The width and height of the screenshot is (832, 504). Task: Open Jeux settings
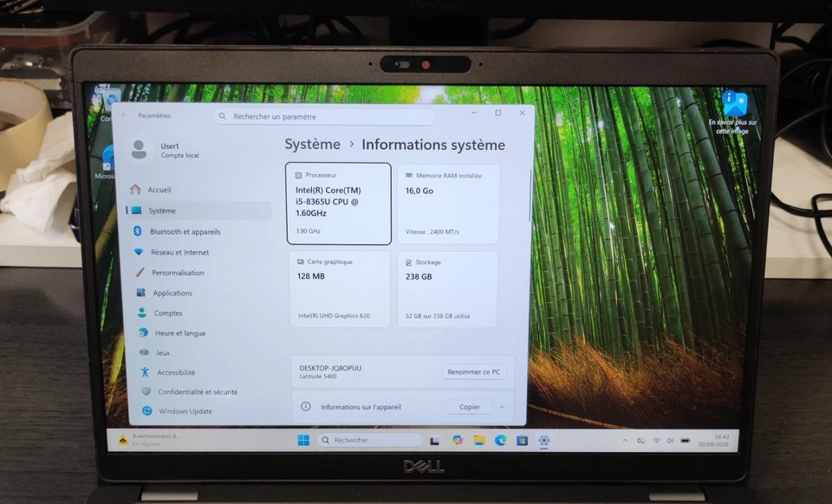click(x=162, y=352)
